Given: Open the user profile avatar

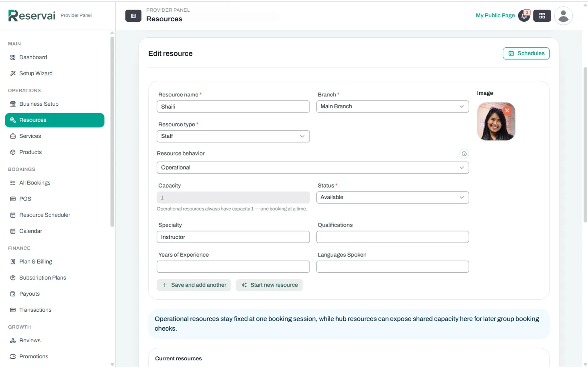Looking at the screenshot, I should [x=563, y=16].
